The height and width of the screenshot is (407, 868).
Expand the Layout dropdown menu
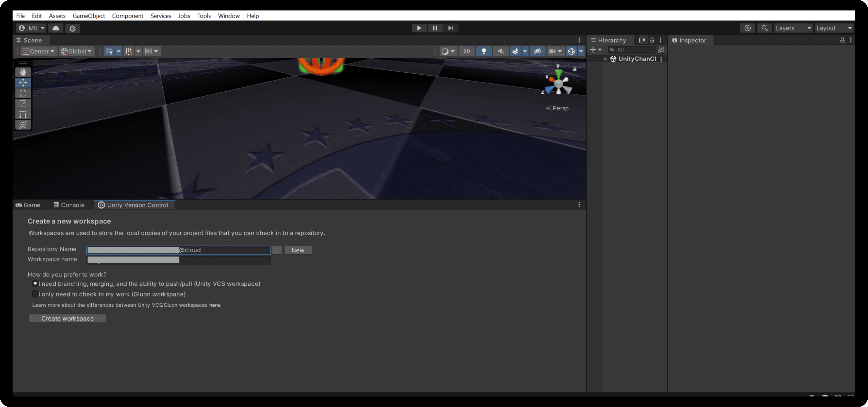pyautogui.click(x=833, y=28)
